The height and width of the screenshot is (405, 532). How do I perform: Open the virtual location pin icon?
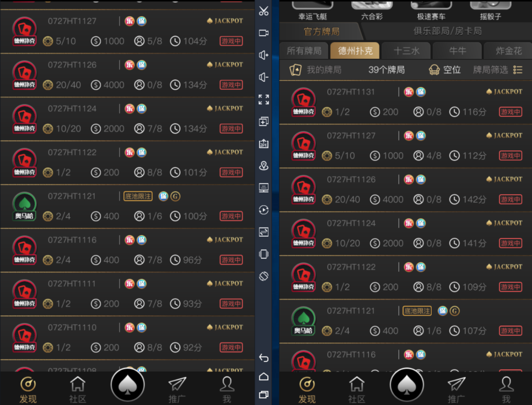click(263, 166)
